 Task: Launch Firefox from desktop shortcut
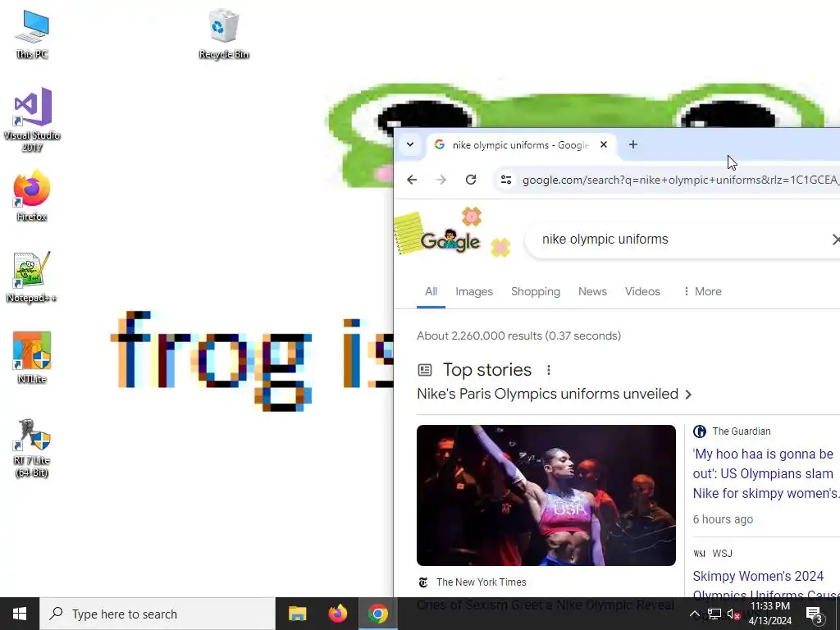pyautogui.click(x=32, y=195)
